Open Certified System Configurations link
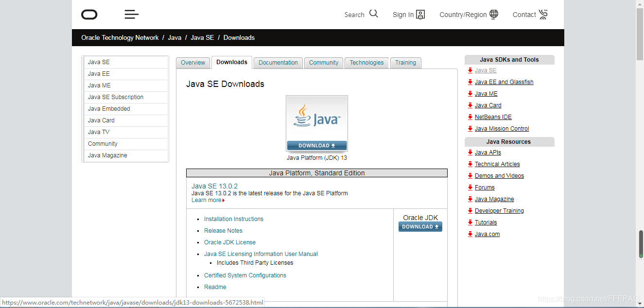This screenshot has height=308, width=644. pos(245,275)
